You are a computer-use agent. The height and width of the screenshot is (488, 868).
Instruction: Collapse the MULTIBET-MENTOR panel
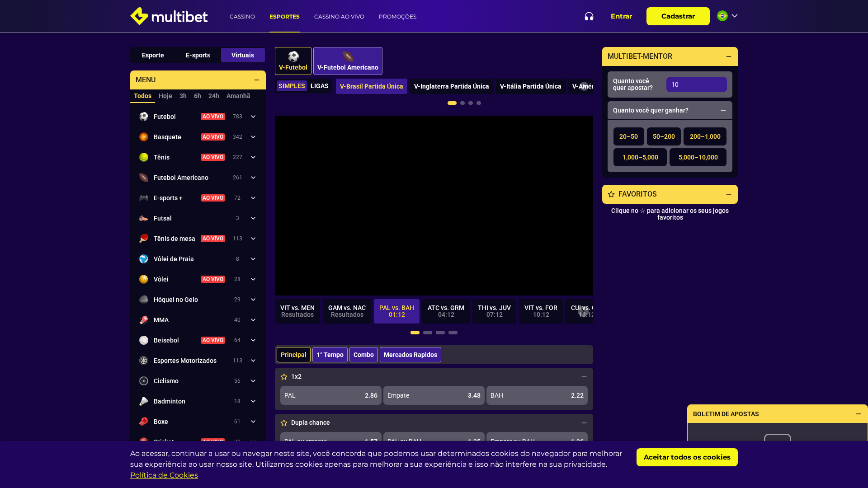pyautogui.click(x=729, y=56)
